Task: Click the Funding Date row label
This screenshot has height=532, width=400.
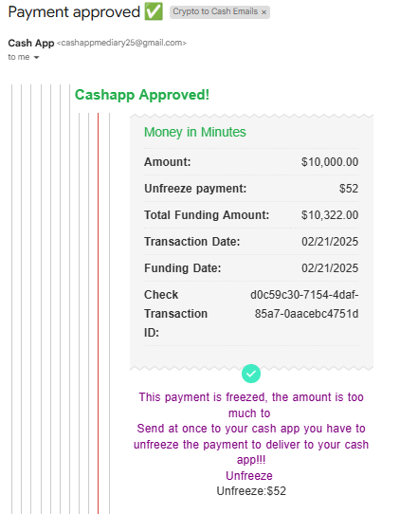Action: point(183,268)
